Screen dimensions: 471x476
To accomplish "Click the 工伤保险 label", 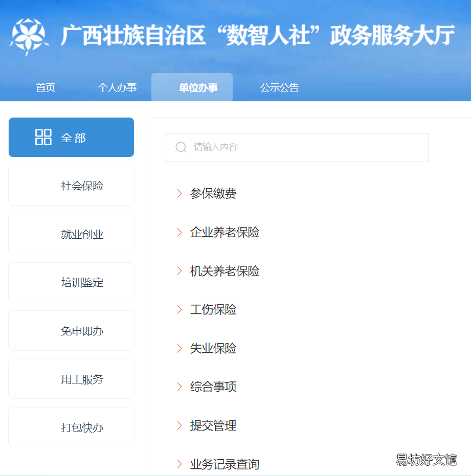I will coord(213,310).
